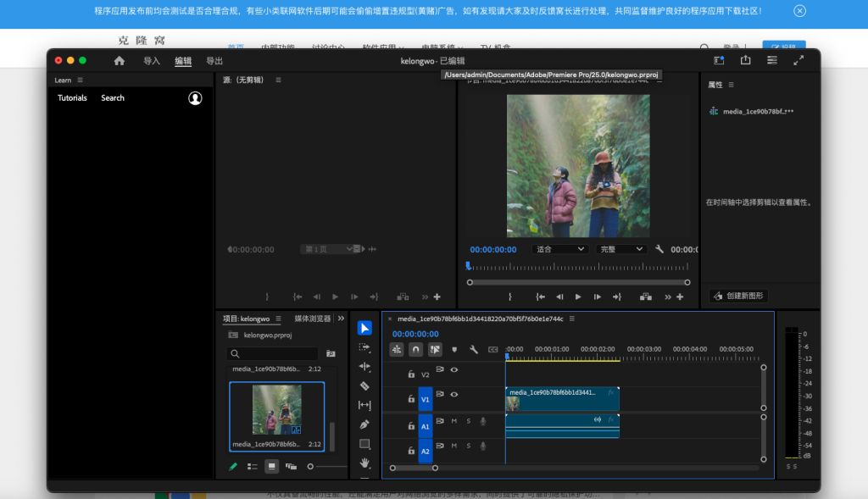Open Timeline Display Settings wrench

coord(473,350)
